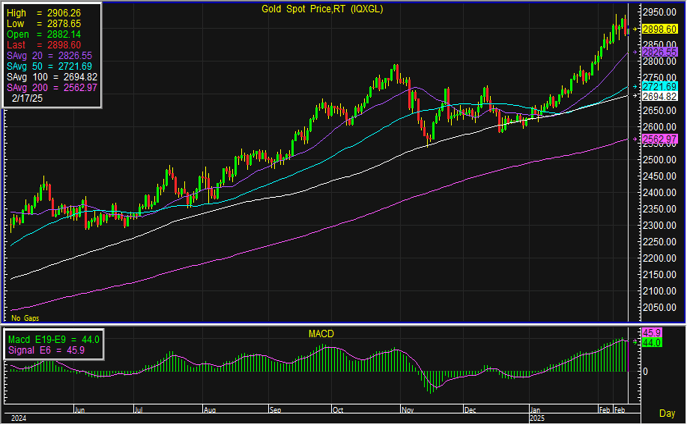Click the SAvg 50 legend entry
The image size is (687, 425).
click(x=52, y=66)
